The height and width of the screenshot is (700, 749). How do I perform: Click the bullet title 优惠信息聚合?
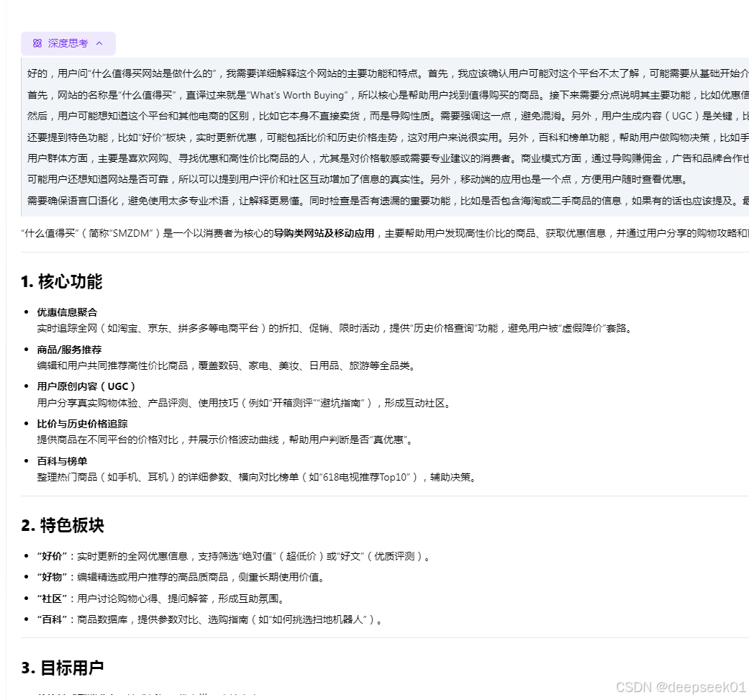click(x=67, y=312)
